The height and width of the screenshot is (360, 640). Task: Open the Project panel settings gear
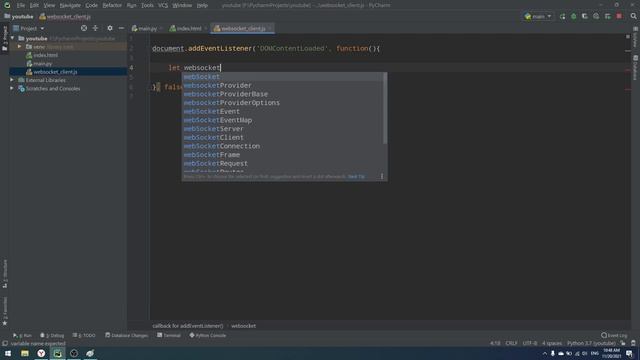pos(109,28)
